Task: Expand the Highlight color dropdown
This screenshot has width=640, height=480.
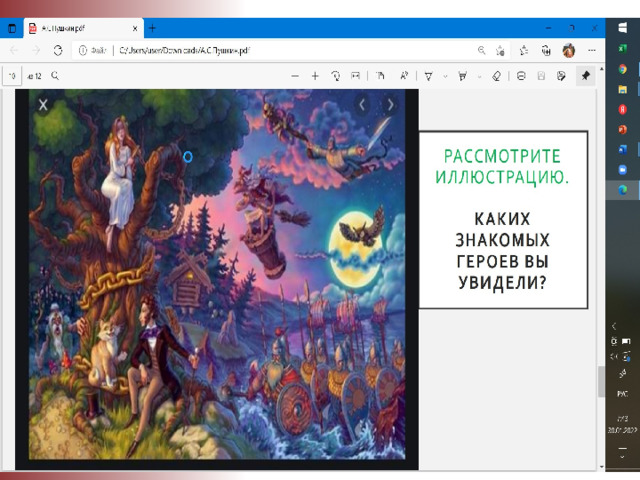Action: tap(479, 76)
